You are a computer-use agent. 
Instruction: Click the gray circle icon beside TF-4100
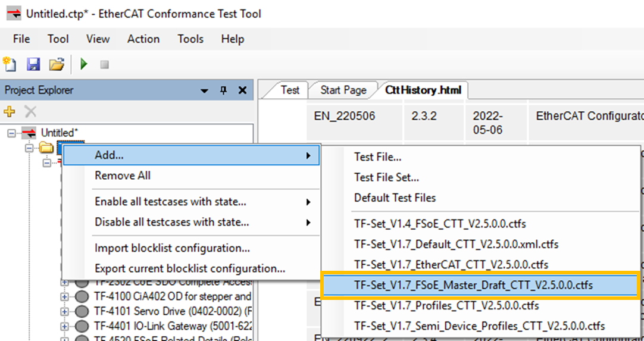tap(82, 296)
